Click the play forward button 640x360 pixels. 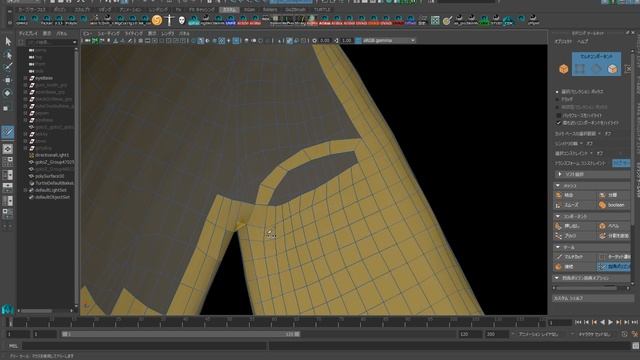click(x=610, y=322)
